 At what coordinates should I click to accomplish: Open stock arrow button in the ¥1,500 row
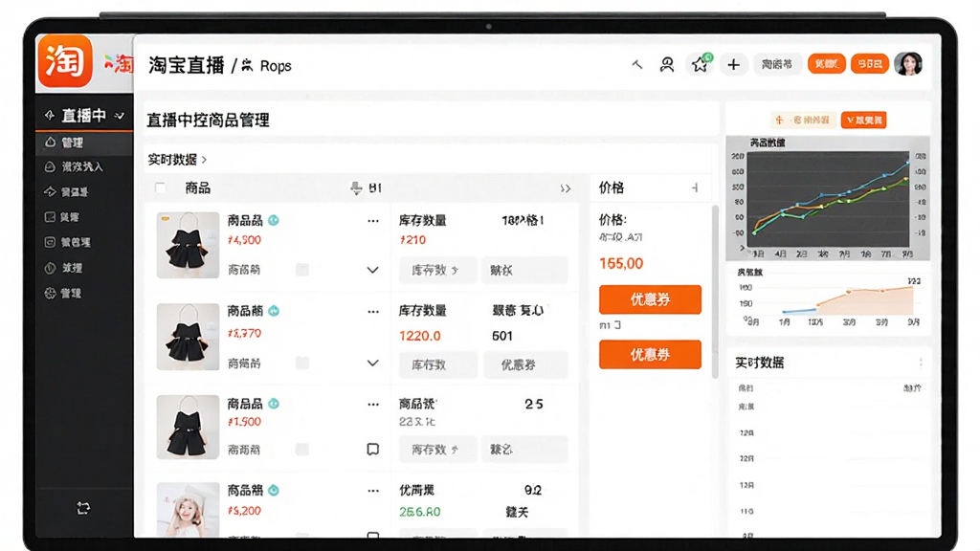[x=437, y=450]
